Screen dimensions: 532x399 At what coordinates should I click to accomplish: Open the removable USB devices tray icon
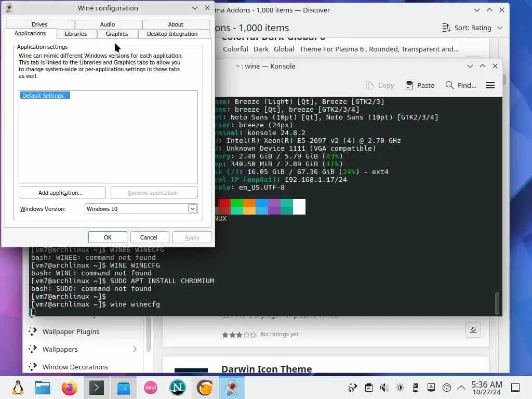416,388
